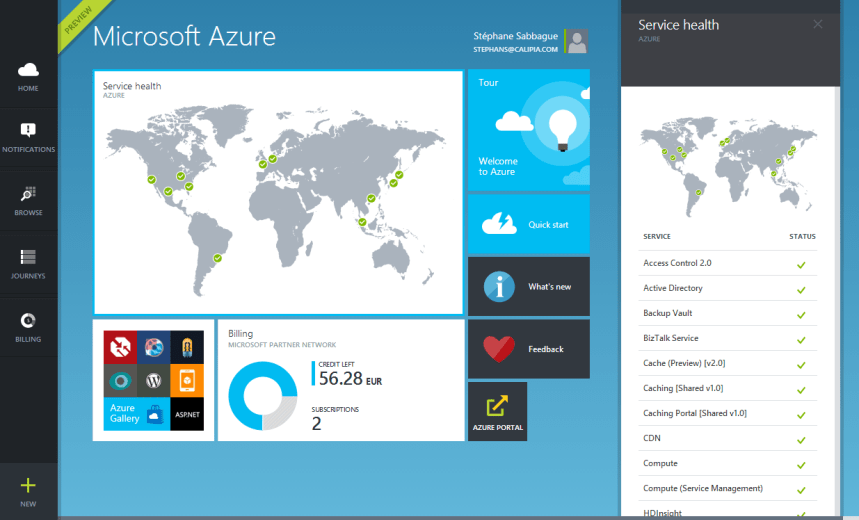Select the Compute service row

pyautogui.click(x=728, y=463)
